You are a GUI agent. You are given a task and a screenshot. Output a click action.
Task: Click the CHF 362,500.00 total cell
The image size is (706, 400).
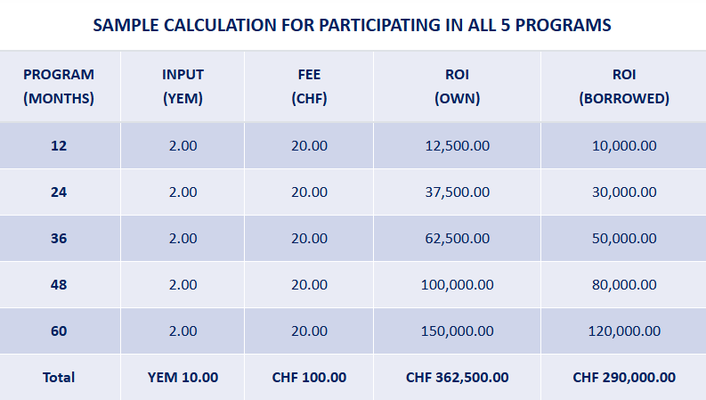point(457,377)
